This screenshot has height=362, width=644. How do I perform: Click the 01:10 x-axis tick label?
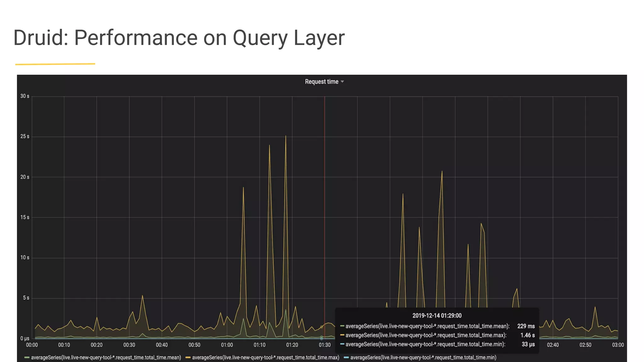260,345
